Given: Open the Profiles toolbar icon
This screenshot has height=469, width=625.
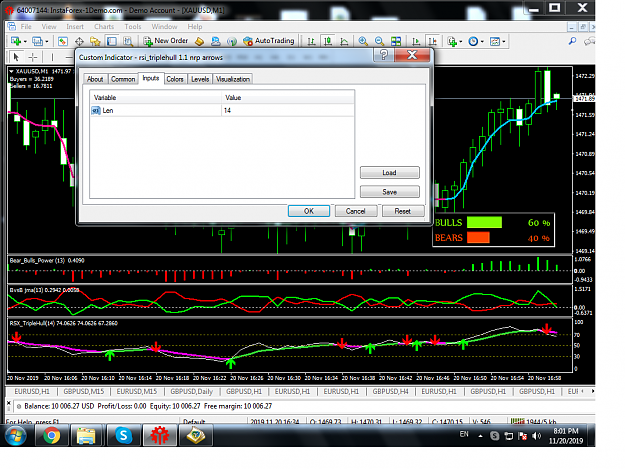Looking at the screenshot, I should tap(37, 41).
